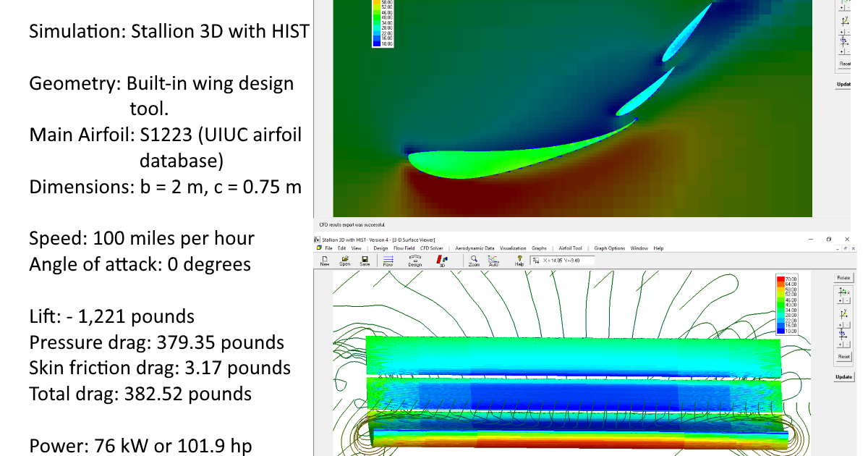Open Help via the lightbulb icon

pyautogui.click(x=519, y=259)
